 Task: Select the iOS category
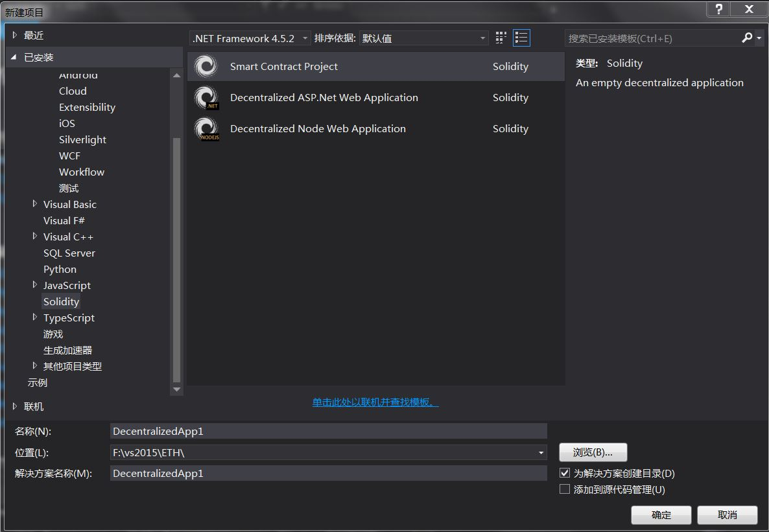[x=67, y=124]
